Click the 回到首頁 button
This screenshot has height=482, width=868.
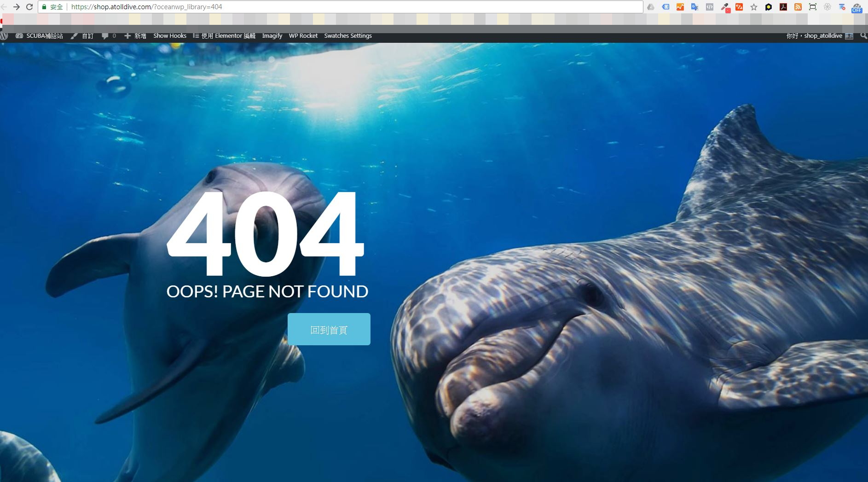(329, 329)
